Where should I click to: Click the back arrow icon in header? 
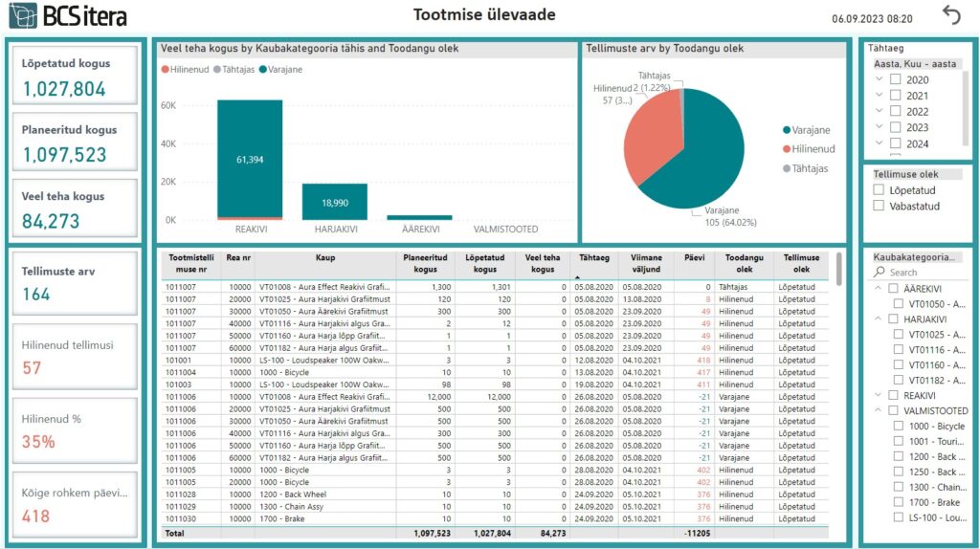(951, 15)
